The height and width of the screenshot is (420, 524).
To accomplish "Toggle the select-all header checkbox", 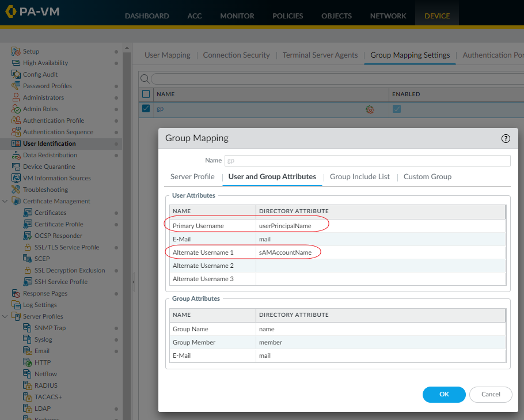I will point(146,94).
